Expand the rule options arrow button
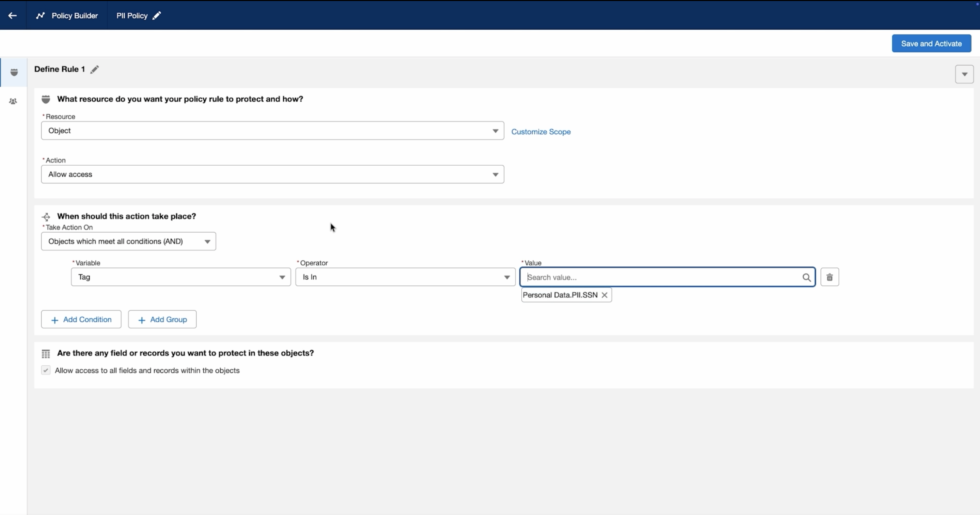 tap(964, 74)
